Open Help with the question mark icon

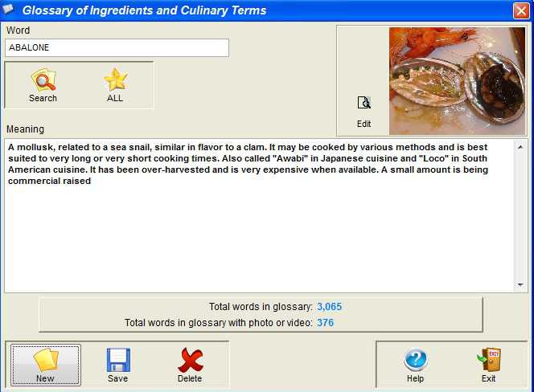click(x=416, y=360)
